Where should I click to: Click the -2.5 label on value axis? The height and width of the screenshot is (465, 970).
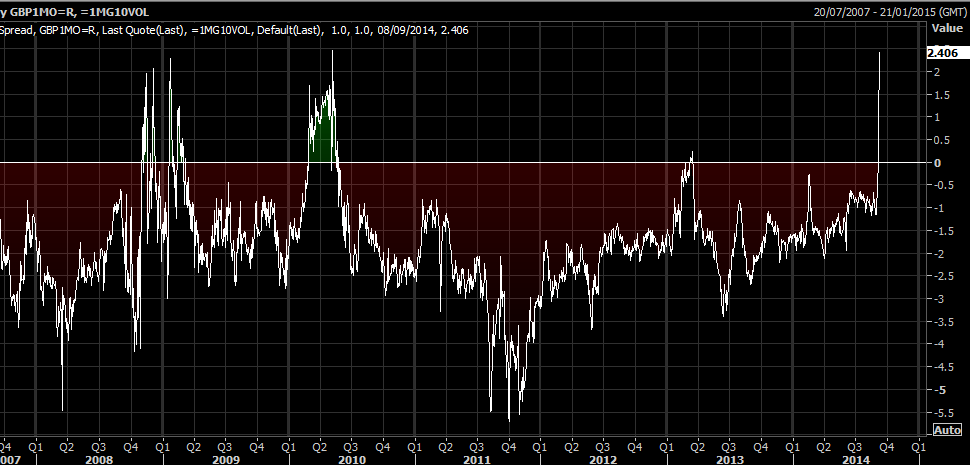point(943,276)
